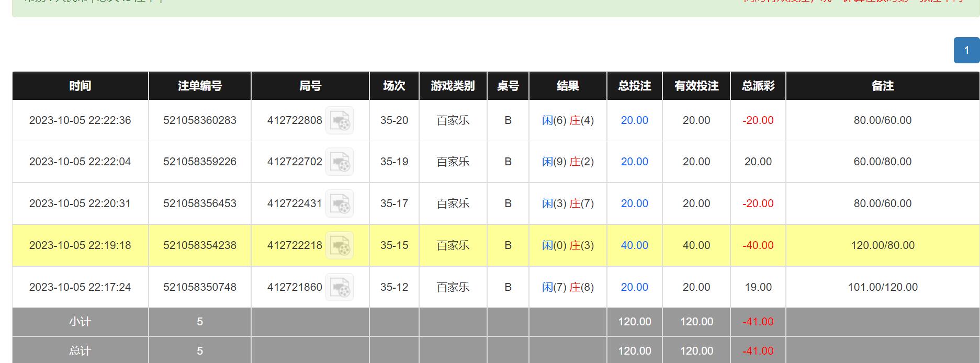Click the 闲(9) 庄(2) result cell
The height and width of the screenshot is (363, 980).
pos(568,162)
